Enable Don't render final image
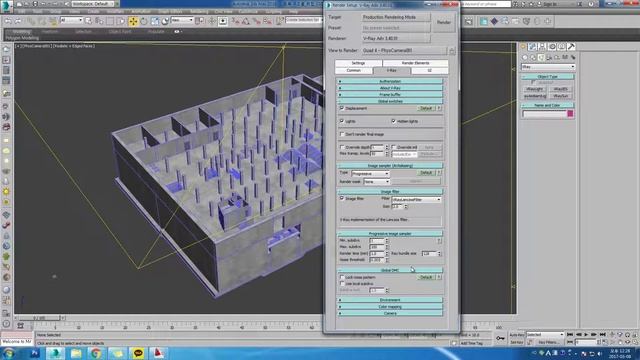Viewport: 640px width, 360px height. 342,134
